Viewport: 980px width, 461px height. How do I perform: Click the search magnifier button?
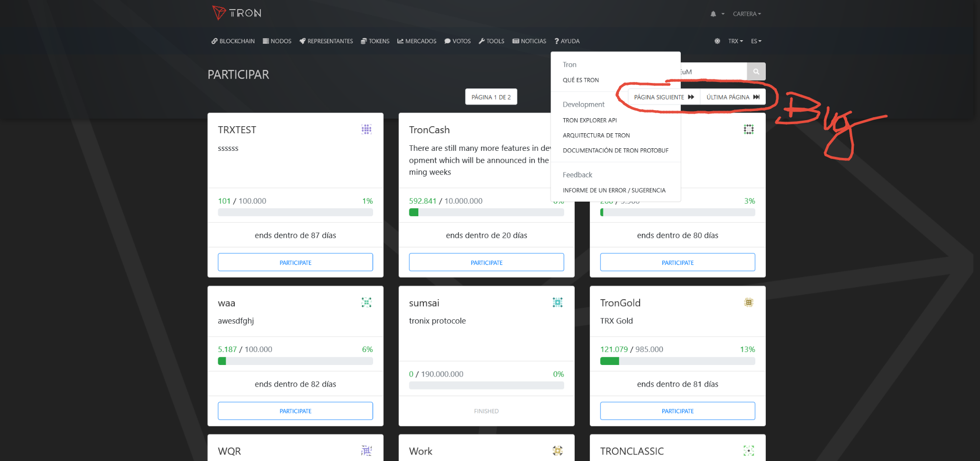pyautogui.click(x=756, y=71)
